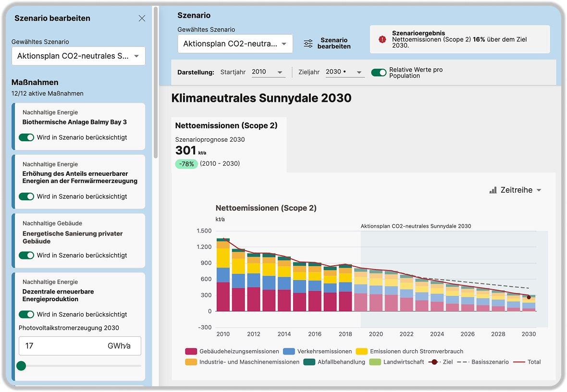
Task: Click the Maßnahmen section heading
Action: 35,83
